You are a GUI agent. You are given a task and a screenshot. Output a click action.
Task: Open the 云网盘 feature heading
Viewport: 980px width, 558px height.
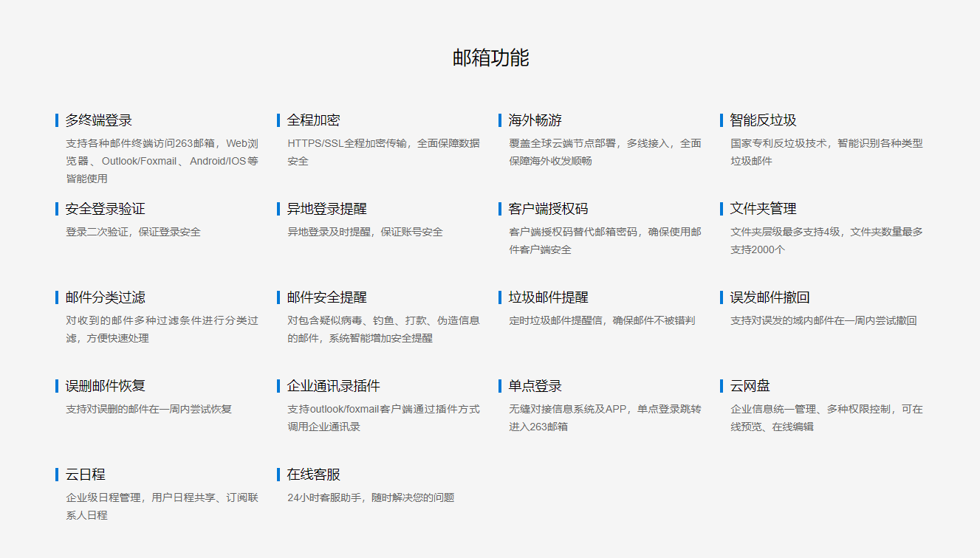[750, 386]
